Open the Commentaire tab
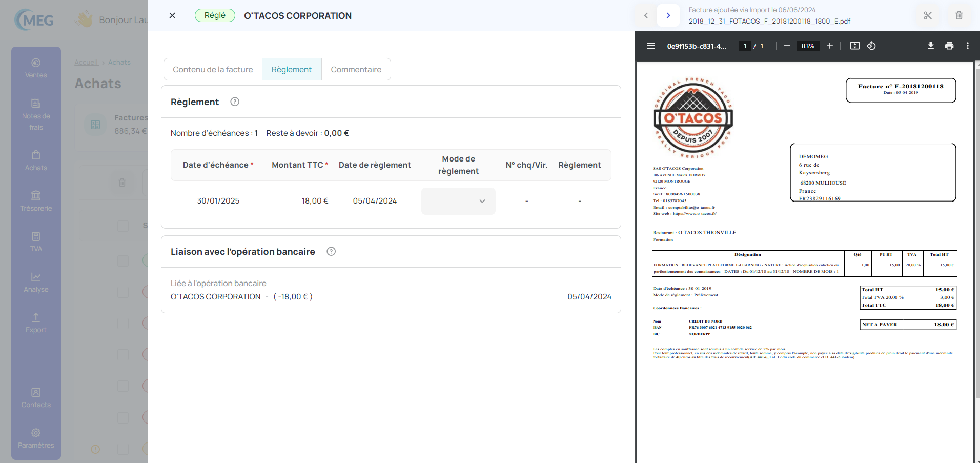980x463 pixels. click(356, 69)
